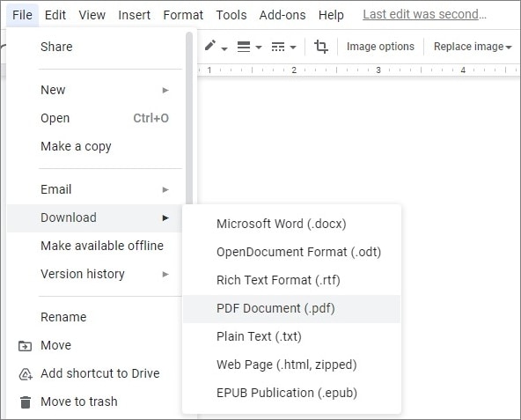This screenshot has width=521, height=420.
Task: Download as Rich Text Format (.rtf)
Action: [291, 280]
